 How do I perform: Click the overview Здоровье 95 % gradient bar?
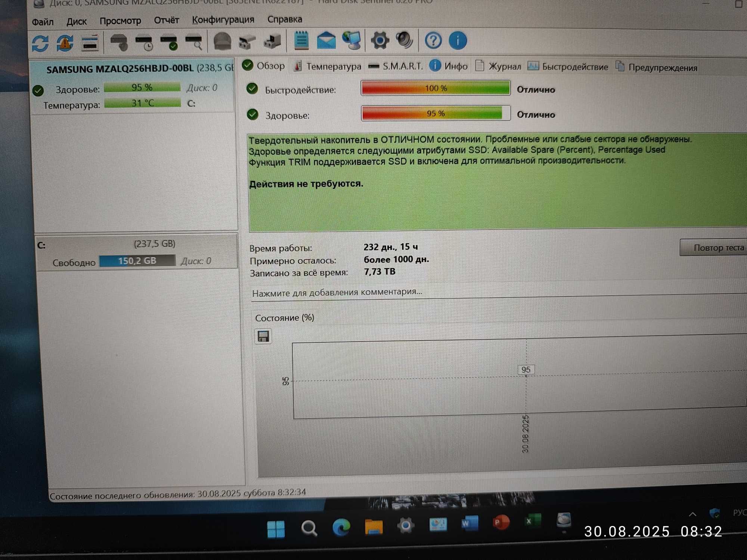(x=436, y=113)
